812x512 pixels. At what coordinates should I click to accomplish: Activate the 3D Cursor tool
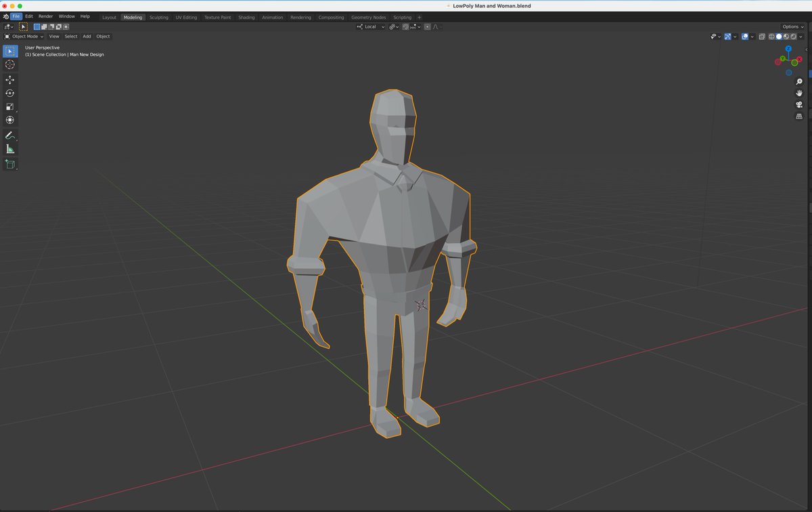coord(10,65)
